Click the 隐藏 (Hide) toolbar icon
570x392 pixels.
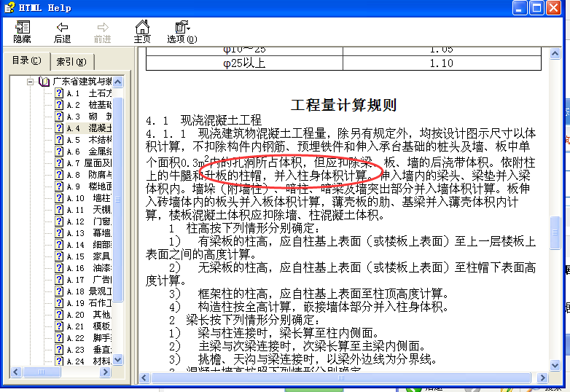[22, 32]
